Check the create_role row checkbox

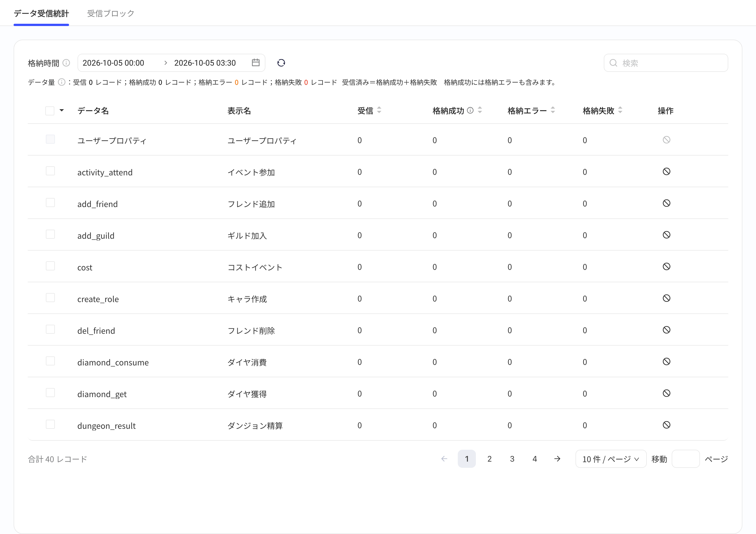coord(50,298)
